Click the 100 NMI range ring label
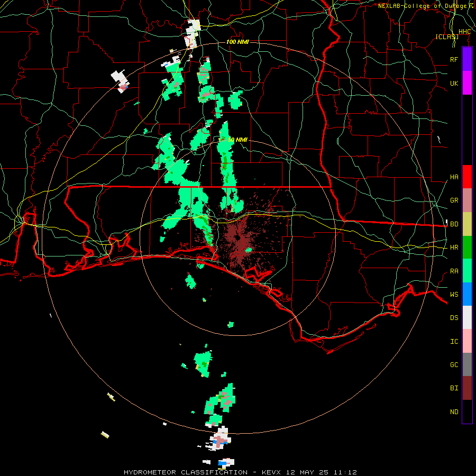Image resolution: width=476 pixels, height=476 pixels. pos(237,42)
